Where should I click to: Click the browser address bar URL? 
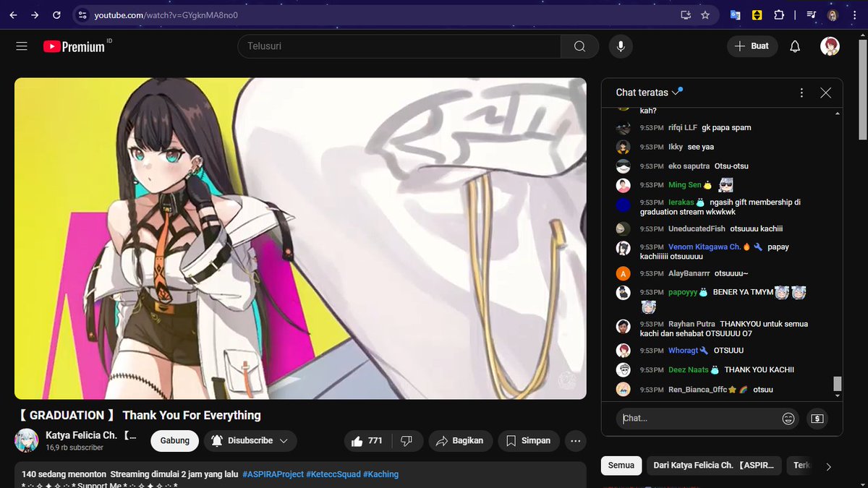[166, 14]
